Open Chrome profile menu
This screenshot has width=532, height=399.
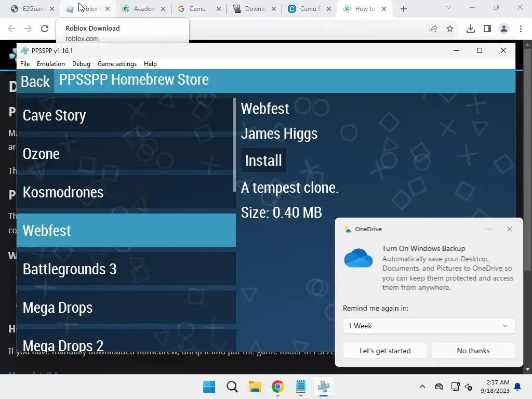coord(504,29)
